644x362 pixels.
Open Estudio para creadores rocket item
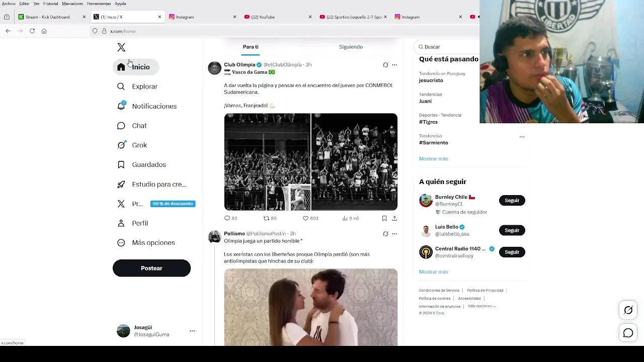(151, 184)
